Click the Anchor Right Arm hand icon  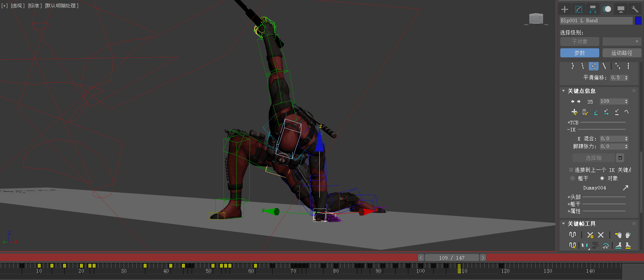pyautogui.click(x=618, y=235)
